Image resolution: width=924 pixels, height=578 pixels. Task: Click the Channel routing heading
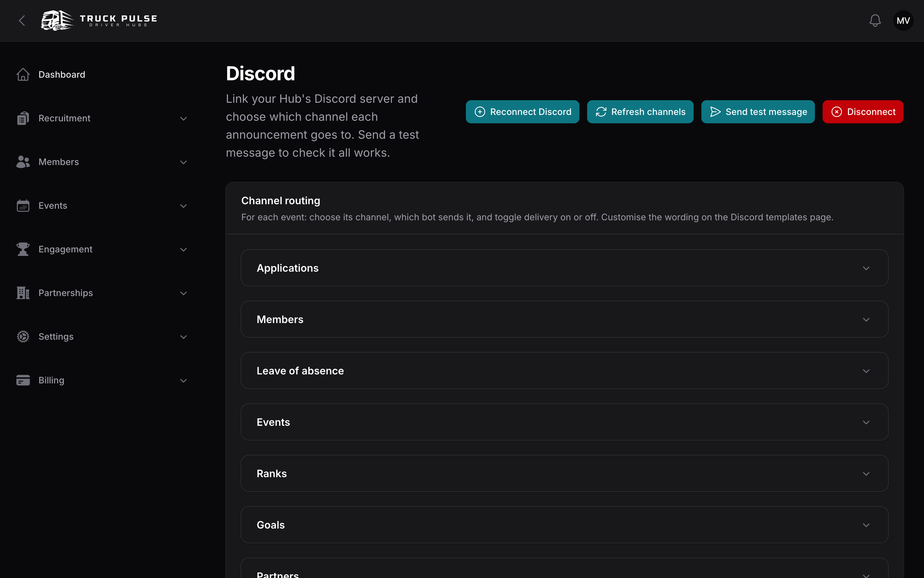pos(281,201)
